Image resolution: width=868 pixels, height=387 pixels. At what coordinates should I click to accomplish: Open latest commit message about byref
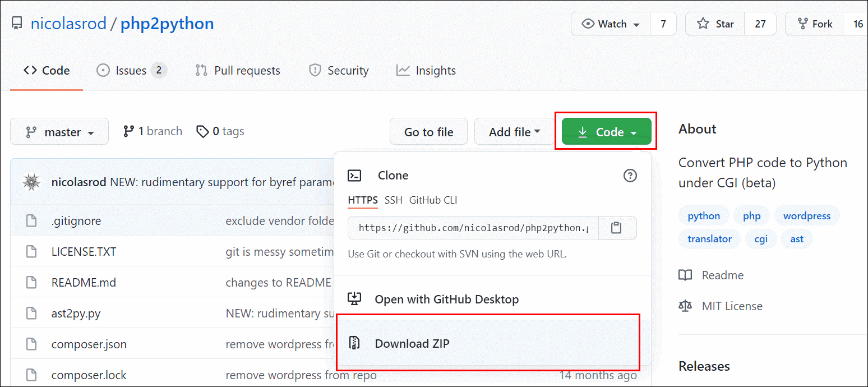pyautogui.click(x=223, y=182)
